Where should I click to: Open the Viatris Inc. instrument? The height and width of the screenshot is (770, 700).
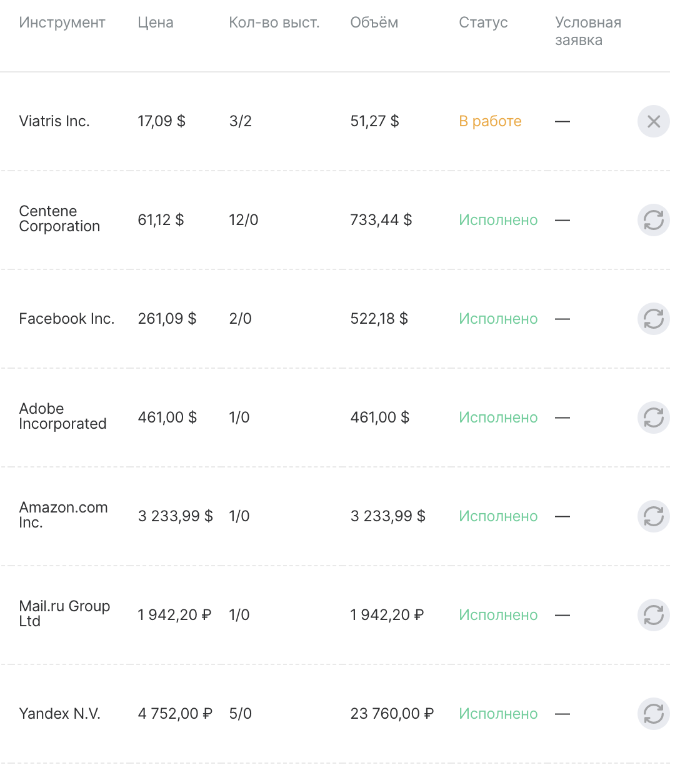pos(54,121)
